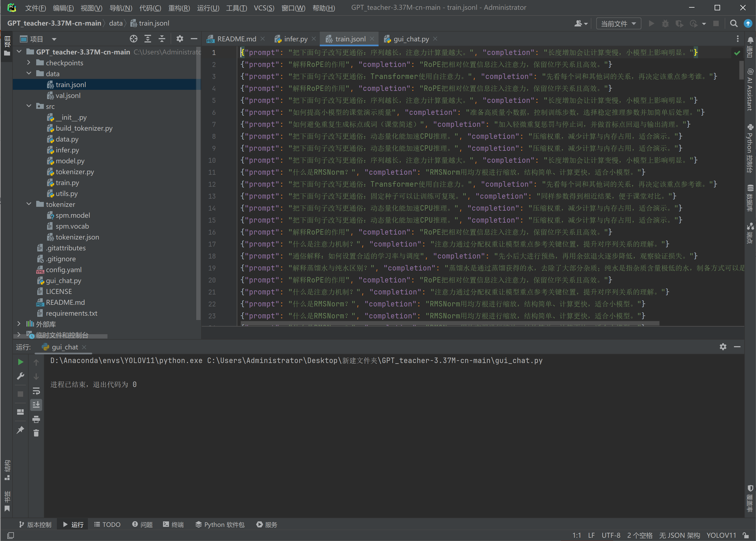Rerun gui_chat with green play icon
Viewport: 756px width, 541px height.
point(20,362)
